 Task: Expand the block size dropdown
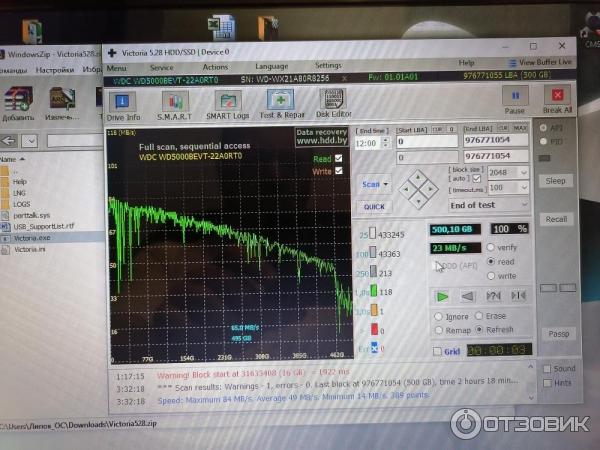(x=522, y=172)
